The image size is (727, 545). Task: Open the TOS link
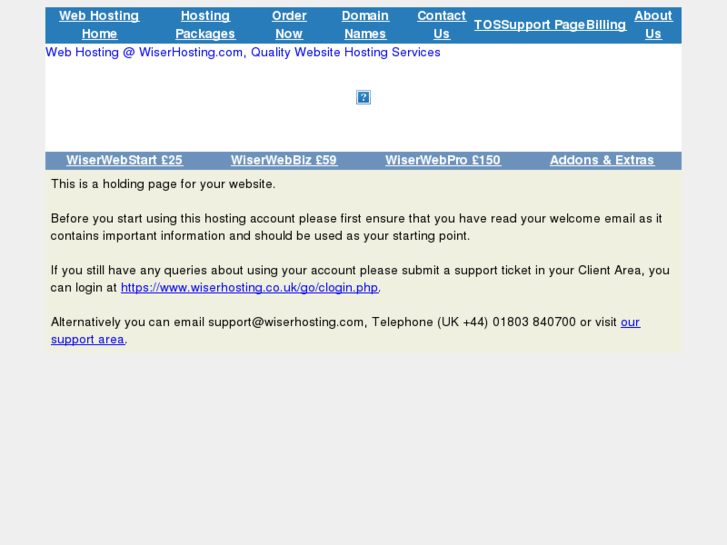pyautogui.click(x=487, y=25)
